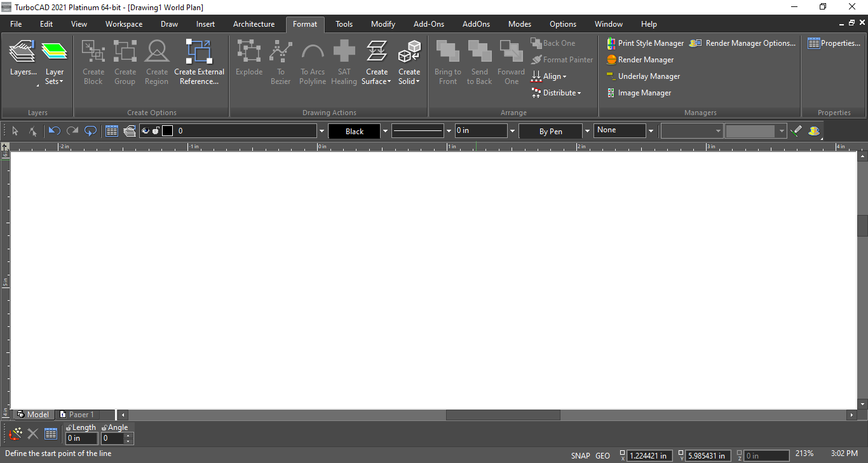Toggle the Angle lock
868x463 pixels.
point(104,427)
